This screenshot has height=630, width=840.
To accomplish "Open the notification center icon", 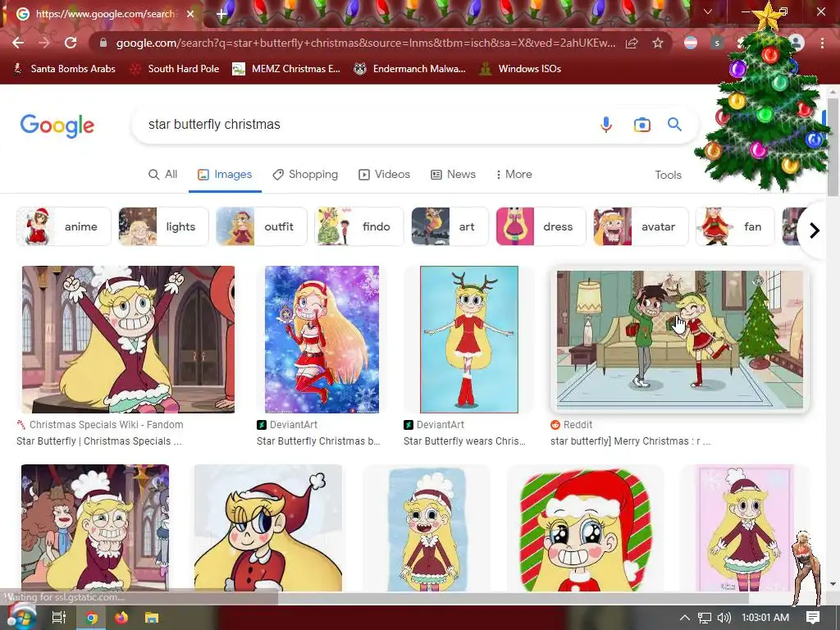I will 813,618.
